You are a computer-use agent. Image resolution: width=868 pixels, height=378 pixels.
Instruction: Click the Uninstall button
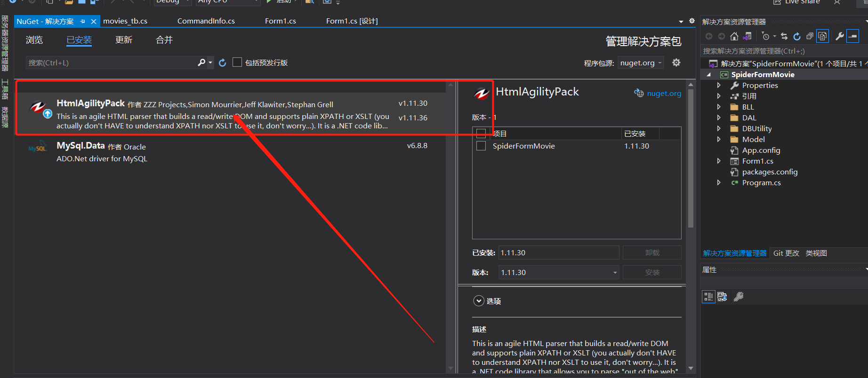[x=652, y=252]
